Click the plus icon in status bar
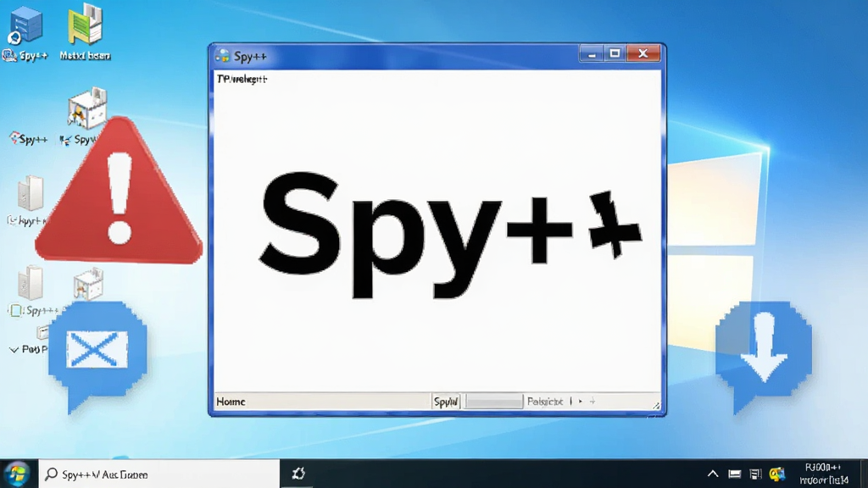The width and height of the screenshot is (868, 488). [x=593, y=401]
